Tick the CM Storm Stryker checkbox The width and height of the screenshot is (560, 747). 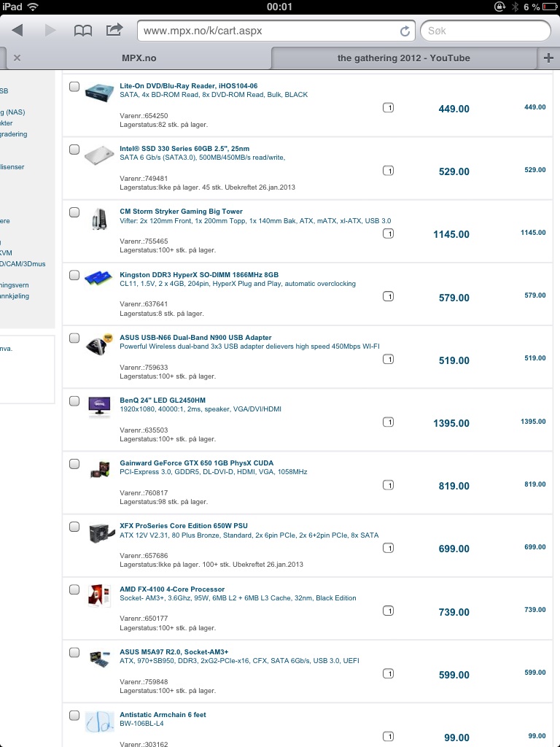coord(74,212)
